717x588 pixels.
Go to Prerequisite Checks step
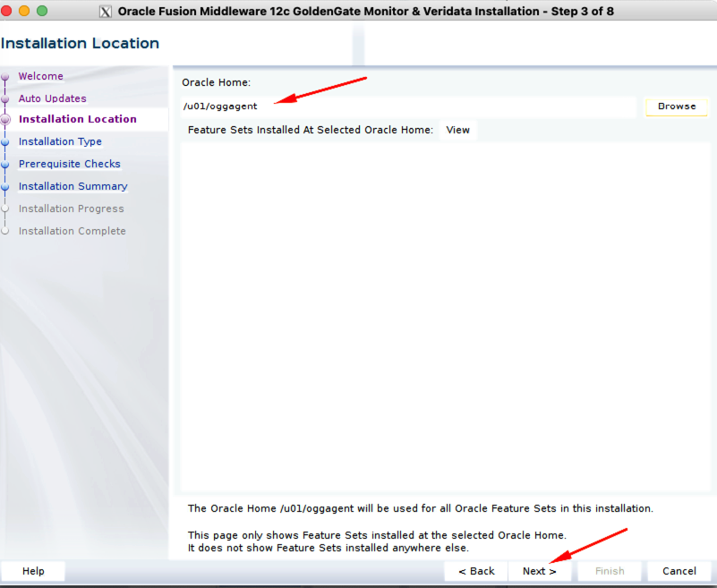click(x=70, y=164)
